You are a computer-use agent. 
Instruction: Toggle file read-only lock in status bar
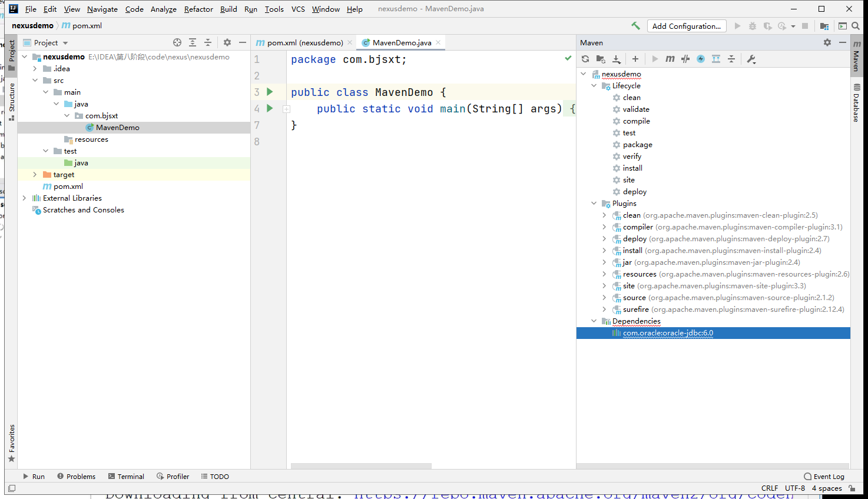[x=852, y=488]
